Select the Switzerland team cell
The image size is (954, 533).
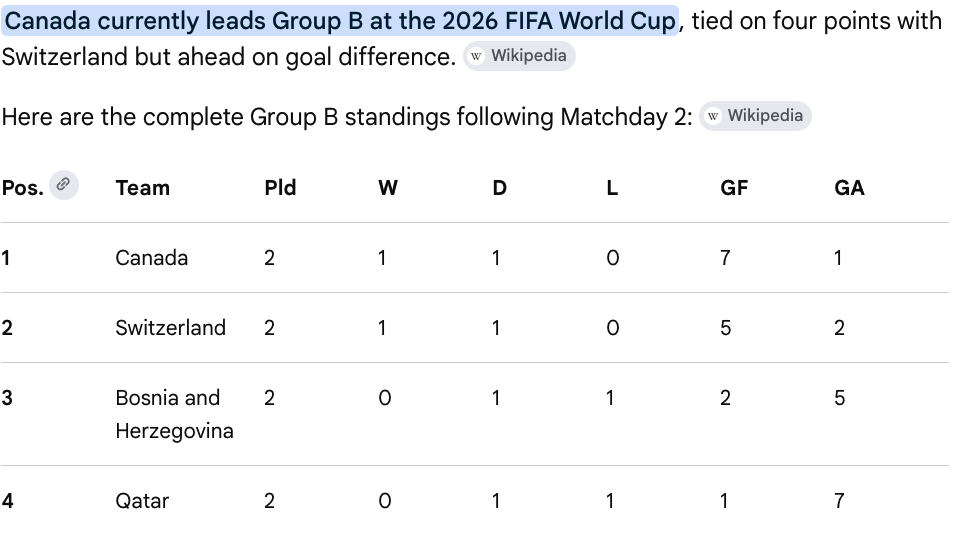click(170, 328)
